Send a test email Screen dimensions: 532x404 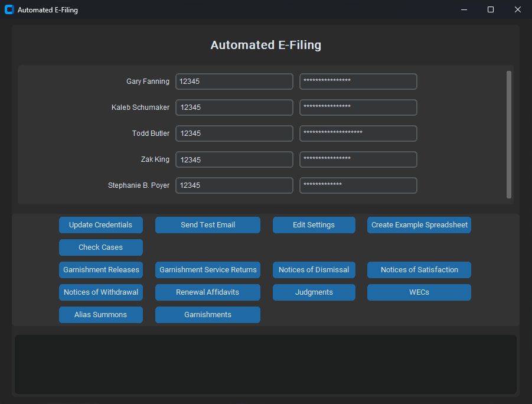(207, 225)
